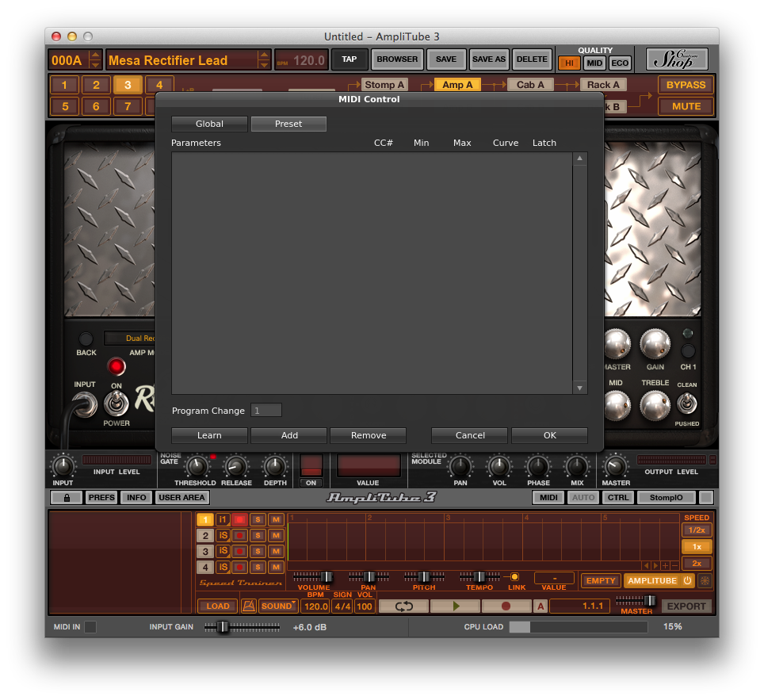
Task: Click the BACK button on the amp
Action: pyautogui.click(x=86, y=339)
